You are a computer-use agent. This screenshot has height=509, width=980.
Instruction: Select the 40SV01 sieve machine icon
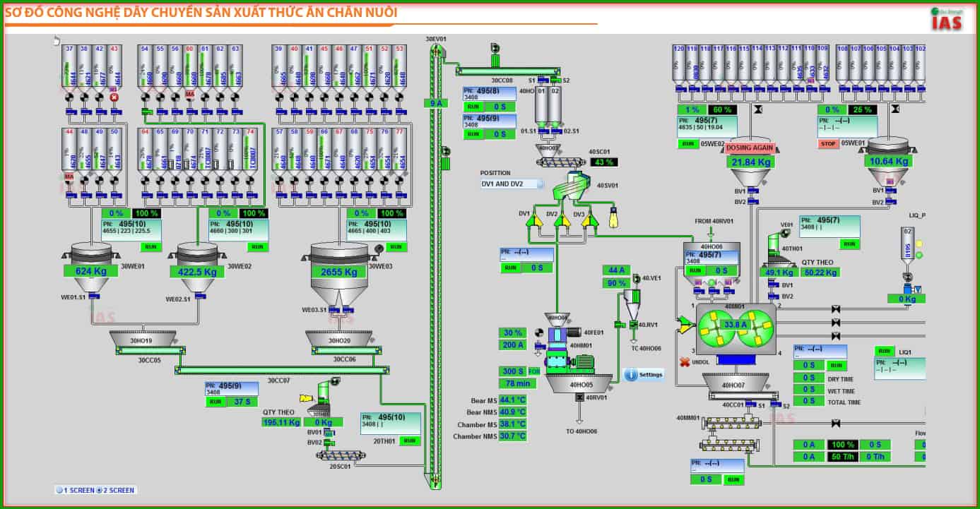(x=573, y=185)
